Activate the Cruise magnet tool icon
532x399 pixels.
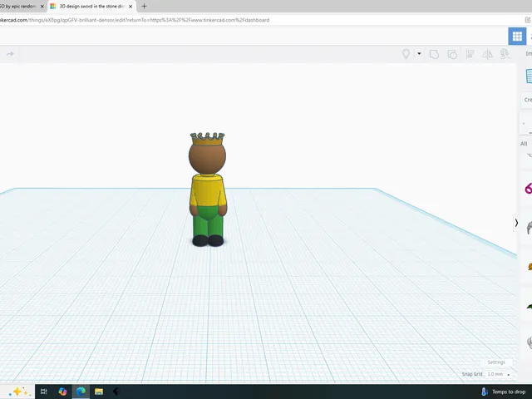click(x=505, y=54)
